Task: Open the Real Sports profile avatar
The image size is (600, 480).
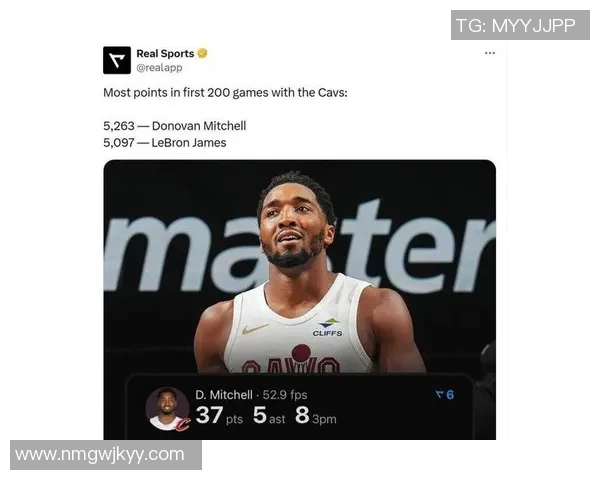Action: pyautogui.click(x=117, y=60)
